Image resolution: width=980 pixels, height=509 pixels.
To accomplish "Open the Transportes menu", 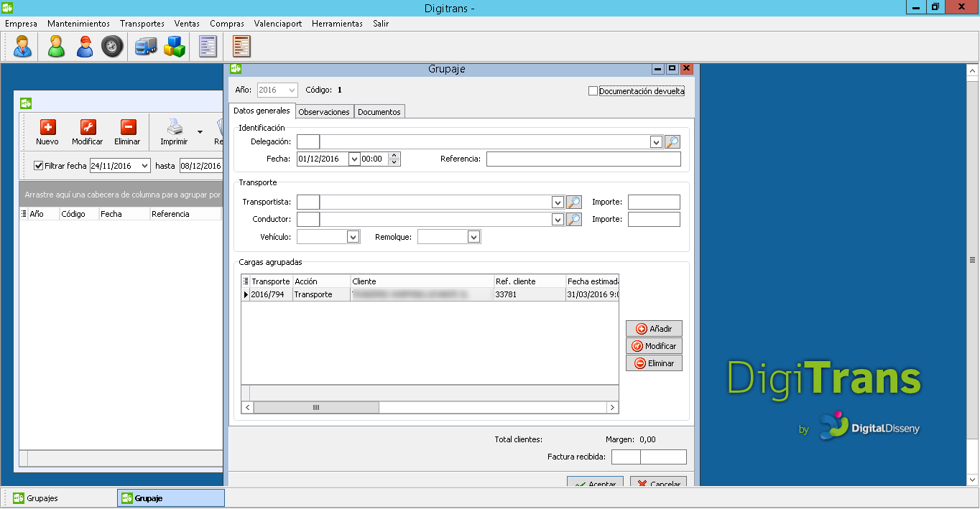I will [x=142, y=24].
